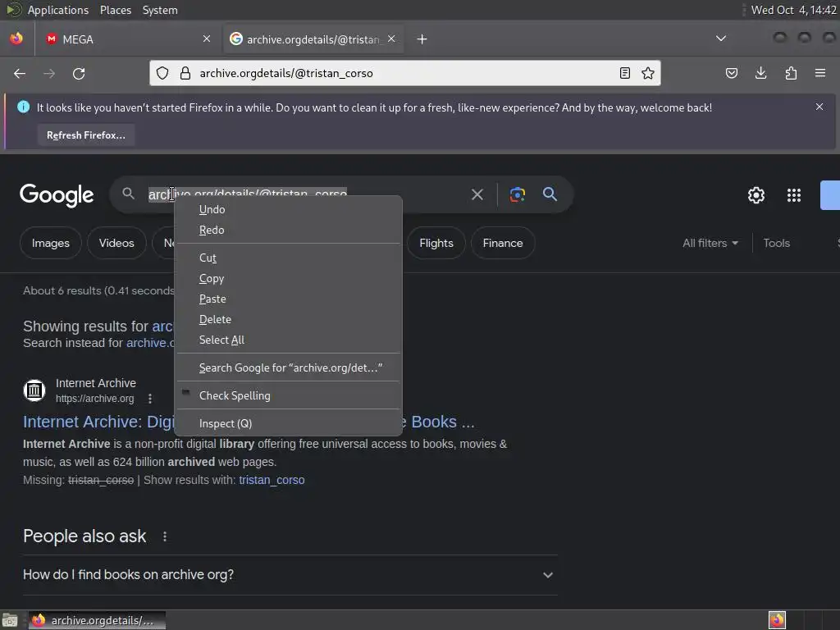Open the Applications menu in top panel
This screenshot has width=840, height=630.
click(58, 10)
